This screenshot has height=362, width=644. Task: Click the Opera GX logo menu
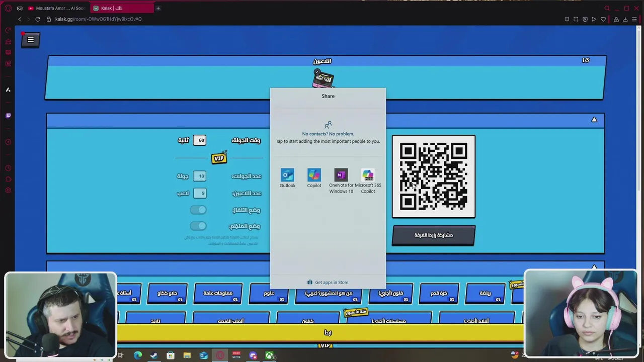point(8,8)
